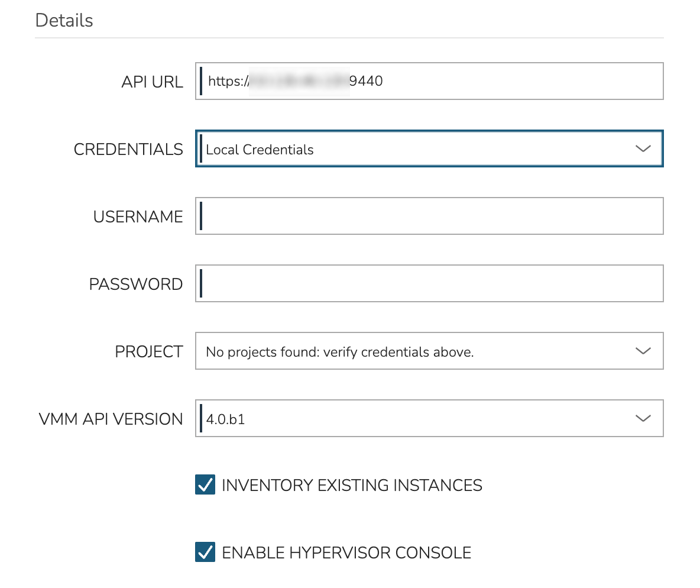This screenshot has height=588, width=700.
Task: Click the chevron beside 4.0.b1
Action: pos(643,419)
